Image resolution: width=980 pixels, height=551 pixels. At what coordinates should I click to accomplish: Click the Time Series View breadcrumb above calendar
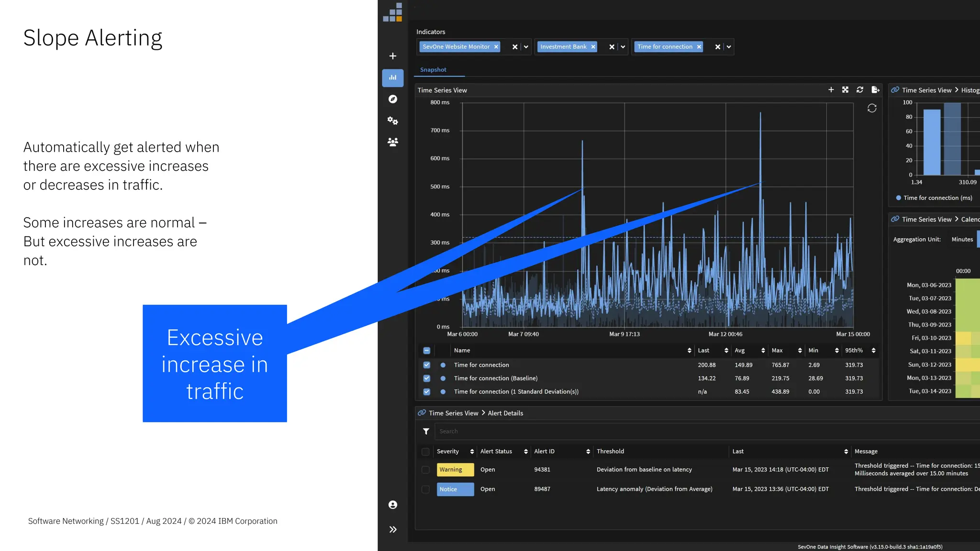click(x=926, y=220)
